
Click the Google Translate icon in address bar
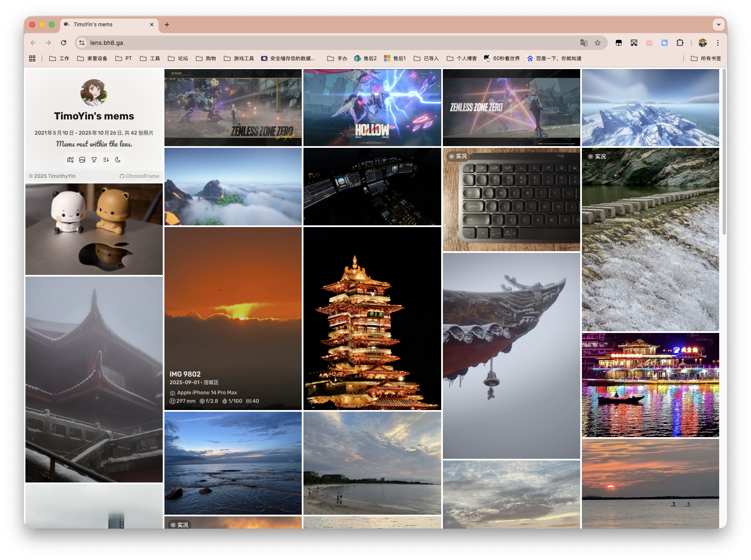pyautogui.click(x=584, y=43)
